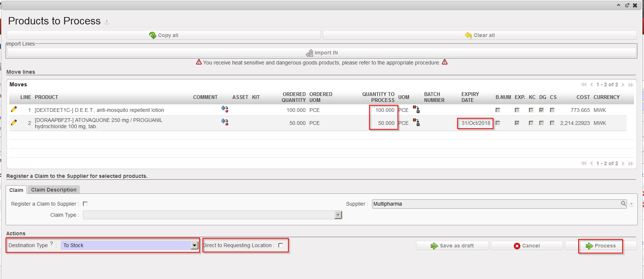Click the search magnifier in Supplier field
Viewport: 644px width, 279px height.
(623, 203)
